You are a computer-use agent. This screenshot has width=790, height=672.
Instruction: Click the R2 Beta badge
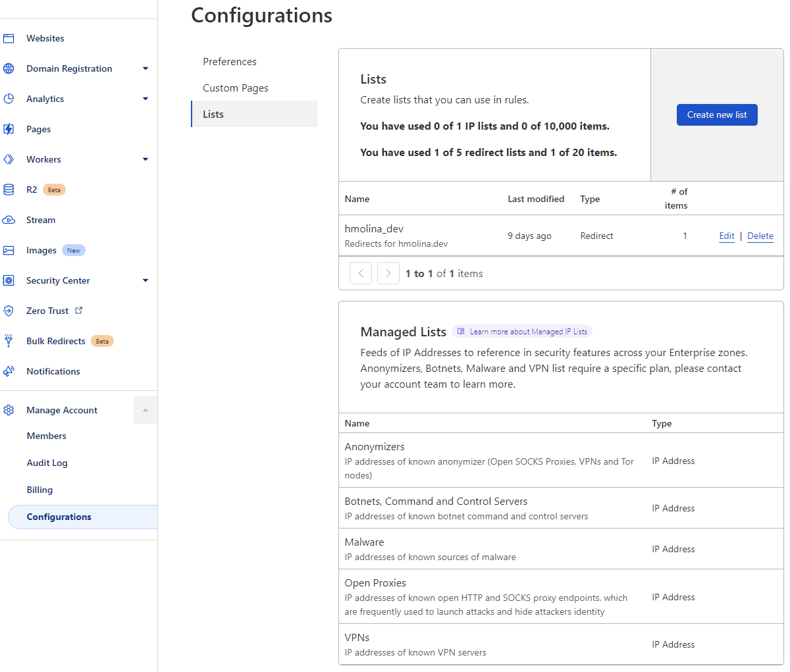tap(54, 190)
